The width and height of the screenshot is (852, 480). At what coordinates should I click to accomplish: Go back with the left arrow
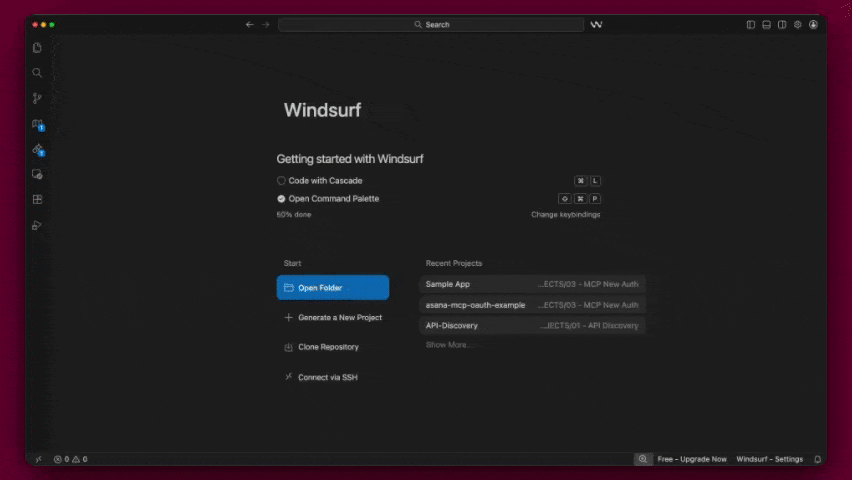click(x=249, y=24)
